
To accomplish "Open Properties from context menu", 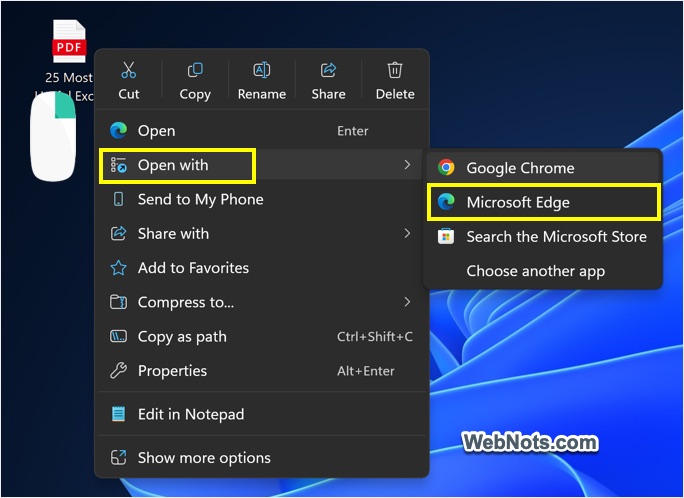I will pos(261,371).
